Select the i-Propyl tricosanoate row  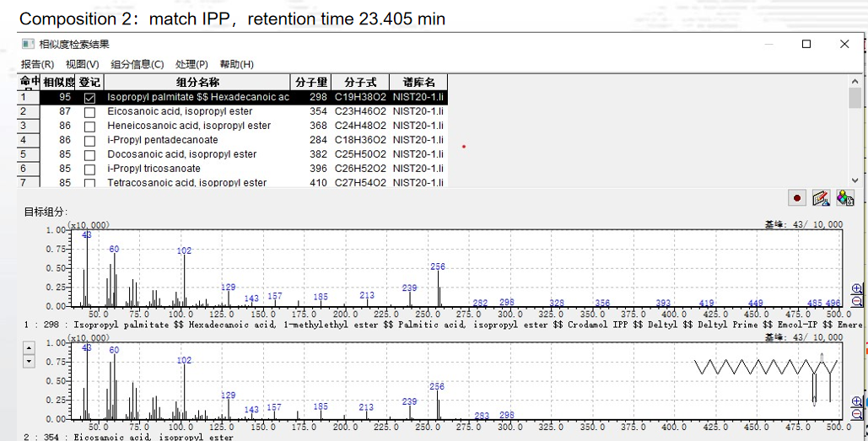[233, 169]
